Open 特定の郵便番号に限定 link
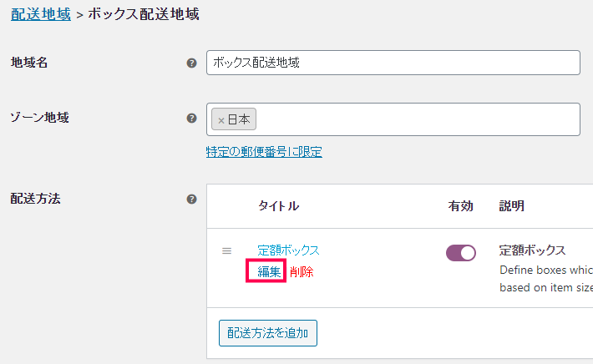Screen dimensions: 593x364 pyautogui.click(x=264, y=152)
